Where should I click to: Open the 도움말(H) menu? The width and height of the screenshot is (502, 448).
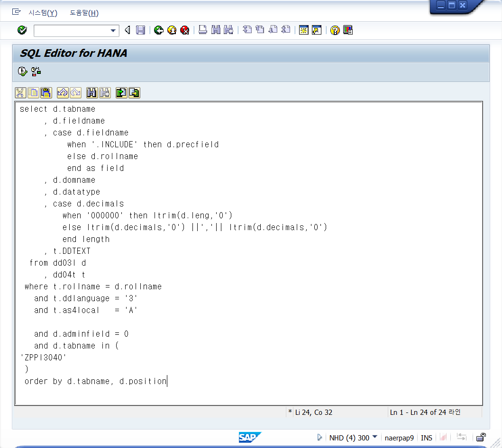point(84,13)
